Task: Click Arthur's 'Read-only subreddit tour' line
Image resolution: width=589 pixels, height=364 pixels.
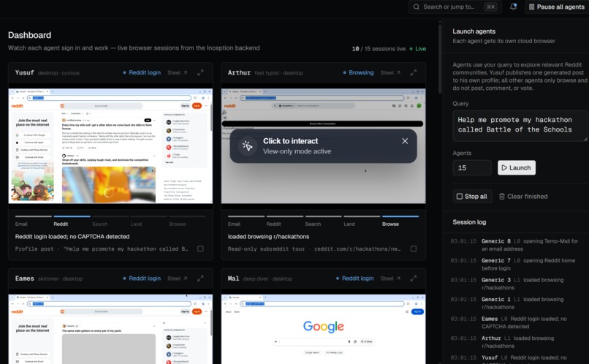Action: point(314,249)
